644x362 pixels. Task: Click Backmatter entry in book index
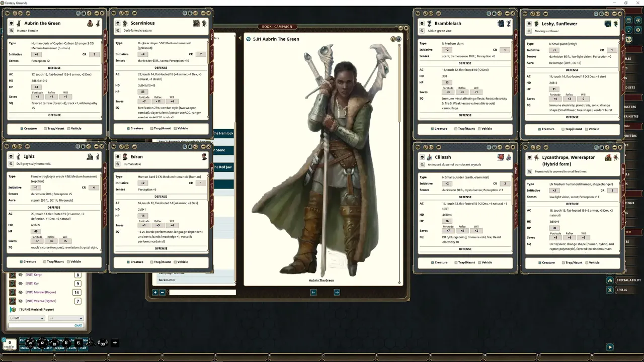167,280
